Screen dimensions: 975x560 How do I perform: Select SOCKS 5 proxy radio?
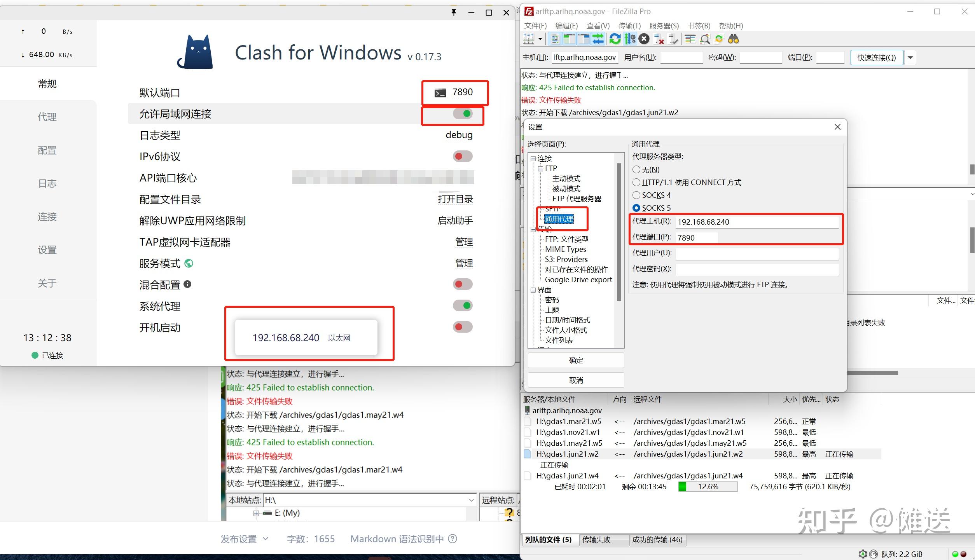[x=636, y=208]
